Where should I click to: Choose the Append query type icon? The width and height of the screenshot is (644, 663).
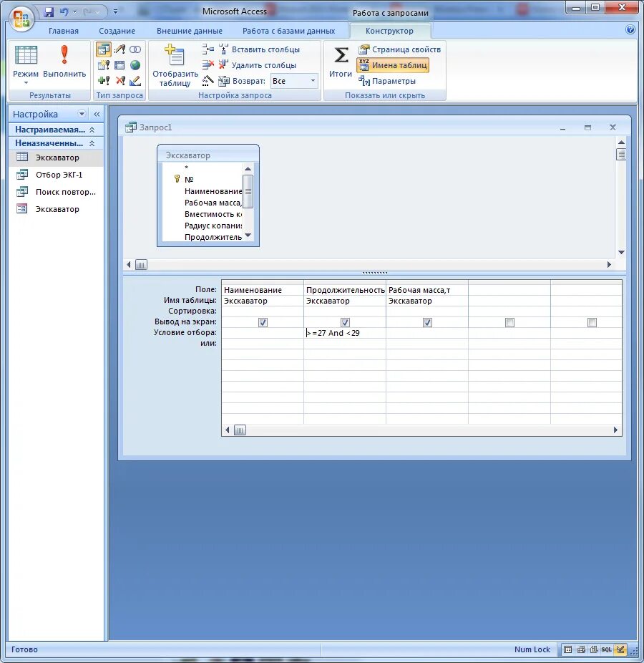[x=104, y=80]
